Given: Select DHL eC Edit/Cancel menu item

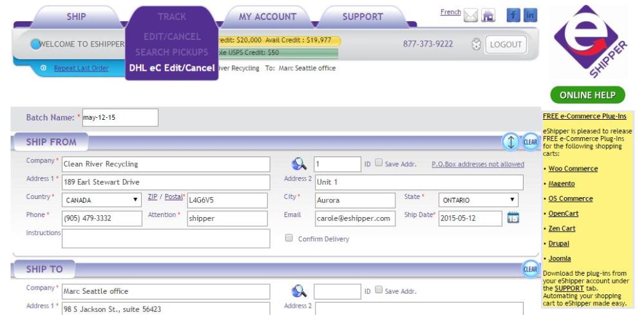Looking at the screenshot, I should point(172,68).
